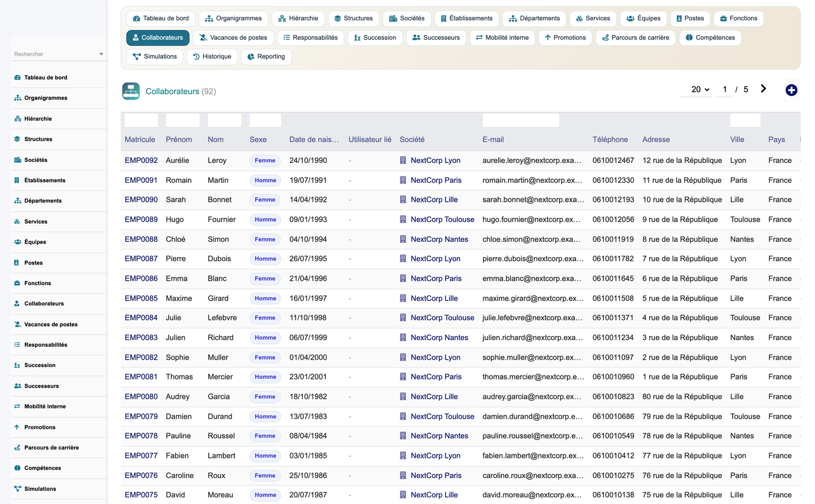Open the Reporting tab

coord(266,57)
